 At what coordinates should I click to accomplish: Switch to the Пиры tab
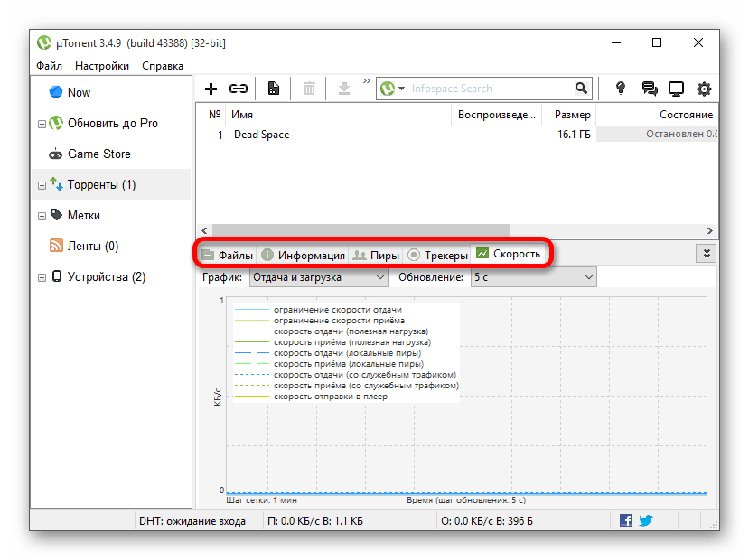coord(376,255)
